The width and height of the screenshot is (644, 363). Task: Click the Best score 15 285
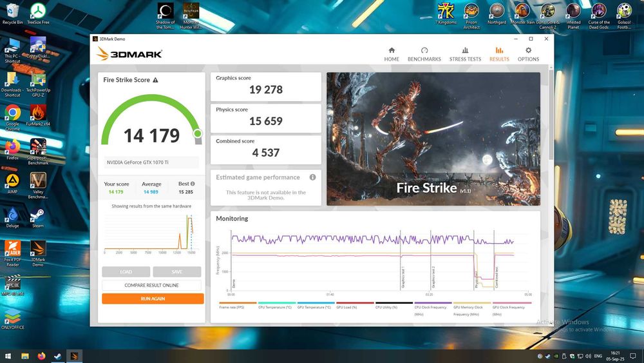[x=185, y=192]
